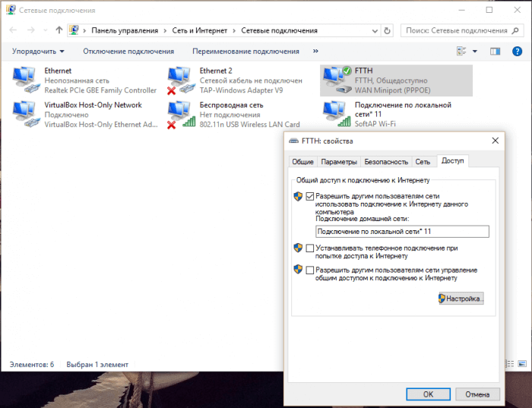Select the Ethernet connection icon
This screenshot has width=532, height=408.
27,80
